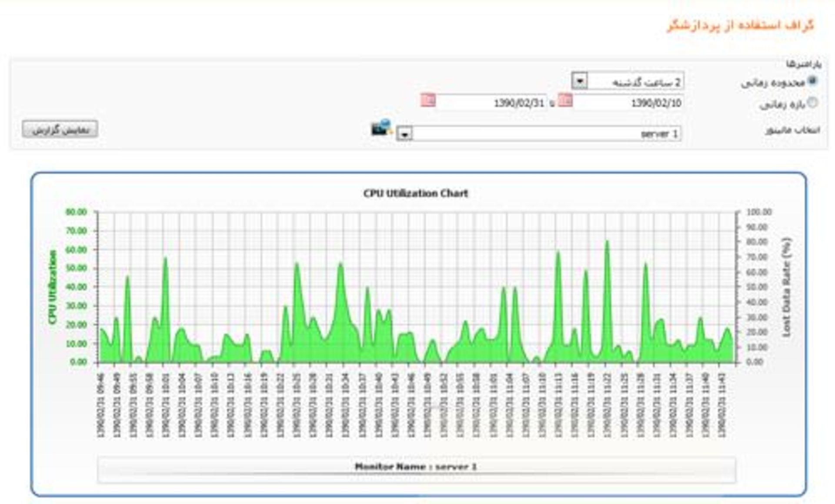Expand the 2 ساعت گذشته time range dropdown
Viewport: 835px width, 504px height.
[x=579, y=81]
